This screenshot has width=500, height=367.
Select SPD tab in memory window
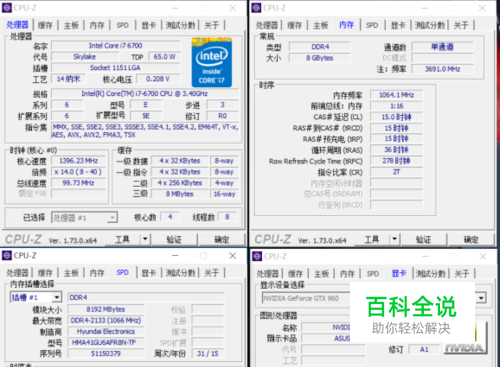tap(372, 25)
